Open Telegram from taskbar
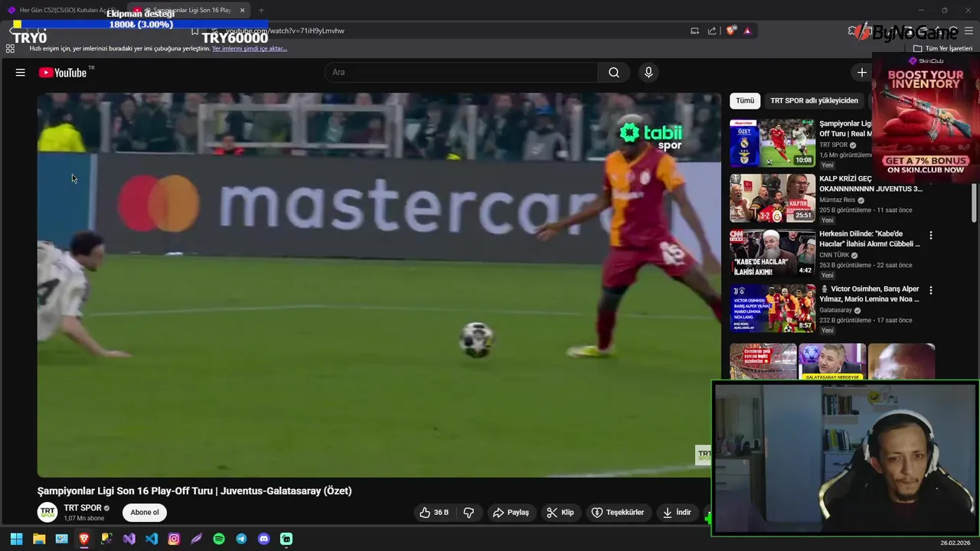The image size is (980, 551). pos(241,539)
